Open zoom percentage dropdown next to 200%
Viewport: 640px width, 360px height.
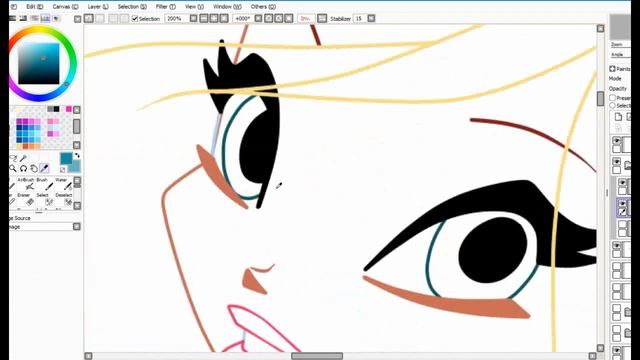(x=193, y=18)
